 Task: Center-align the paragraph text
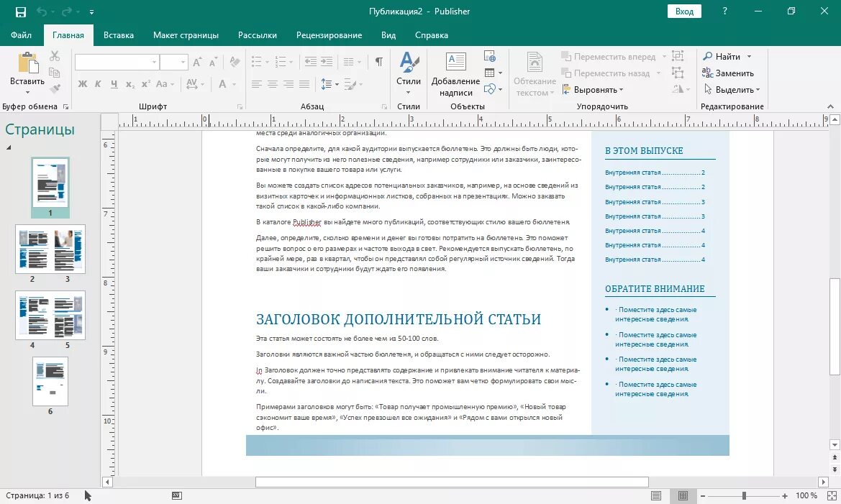point(273,84)
